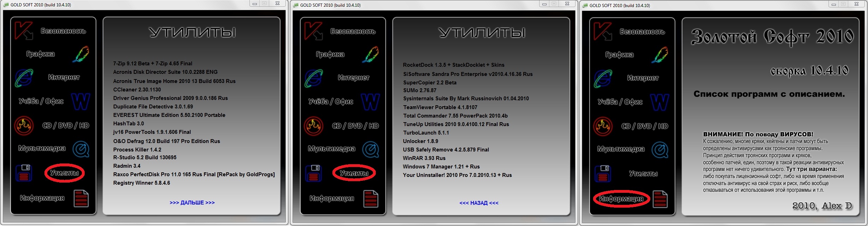Screen dimensions: 868x226
Task: Choose Утилиты label in the RocketDock list window
Action: point(354,173)
